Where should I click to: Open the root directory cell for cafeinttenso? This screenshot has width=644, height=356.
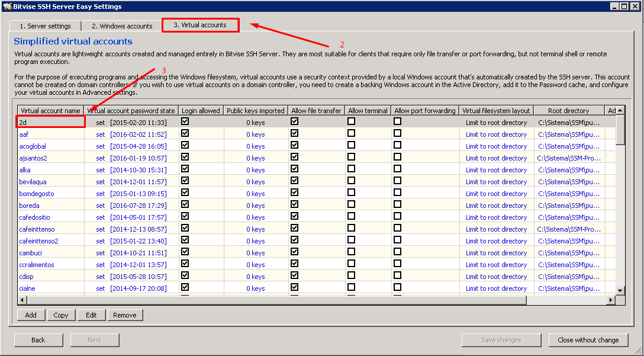pyautogui.click(x=569, y=229)
